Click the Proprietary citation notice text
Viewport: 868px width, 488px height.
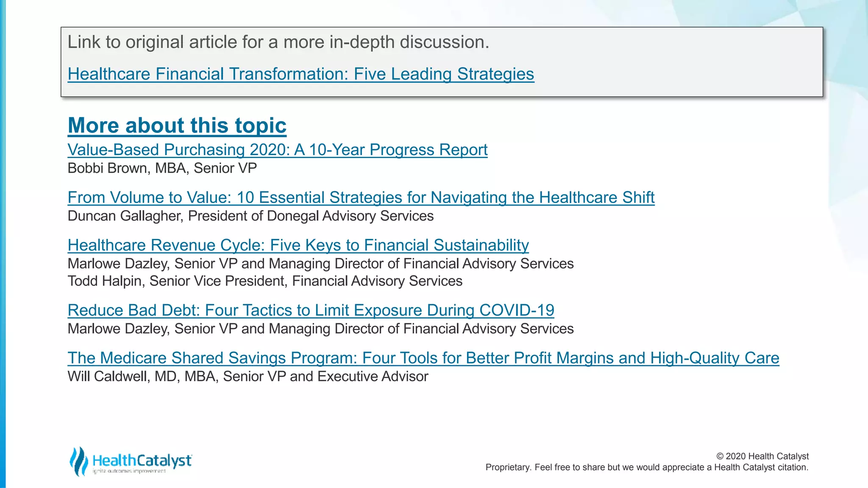(647, 467)
